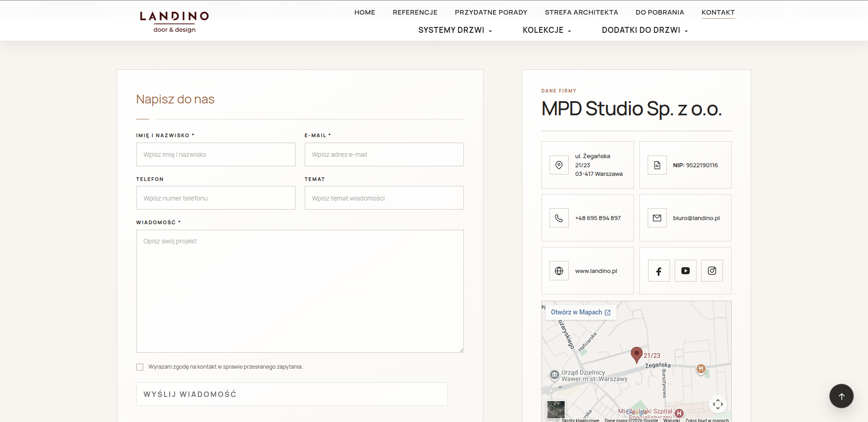Click the Temat subject input field
Viewport: 868px width, 422px height.
tap(384, 198)
